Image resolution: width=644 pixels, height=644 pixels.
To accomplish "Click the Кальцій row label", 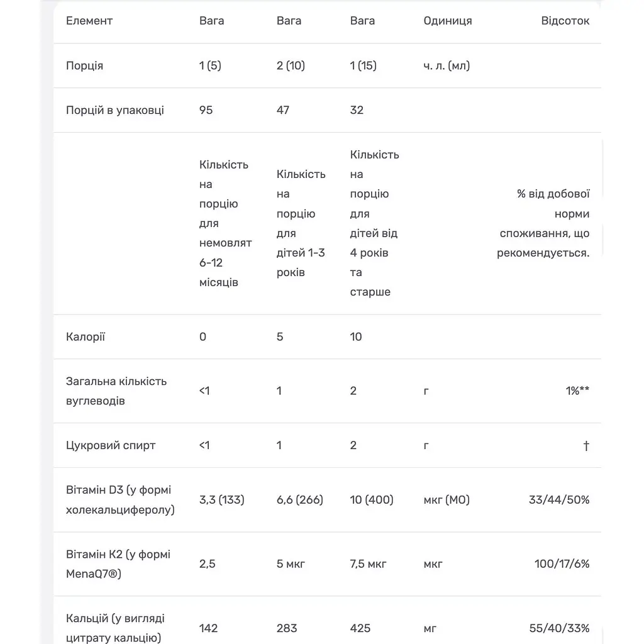I will click(116, 628).
